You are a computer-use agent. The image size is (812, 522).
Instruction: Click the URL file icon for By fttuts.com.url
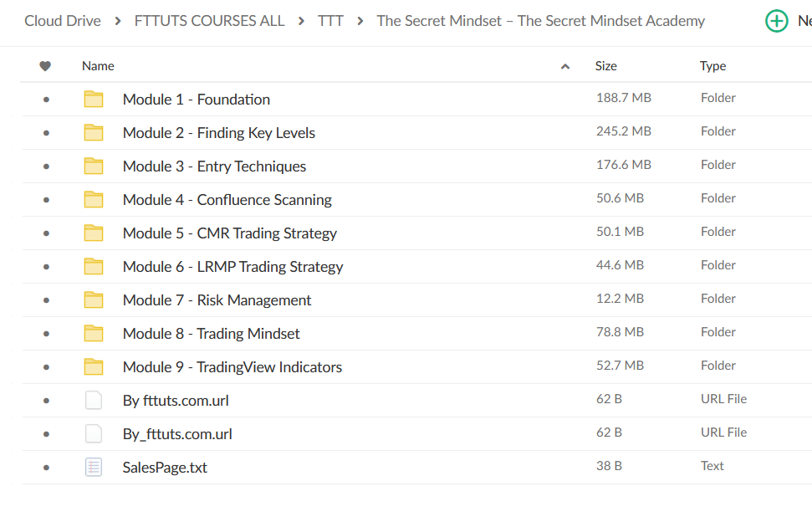click(x=93, y=400)
